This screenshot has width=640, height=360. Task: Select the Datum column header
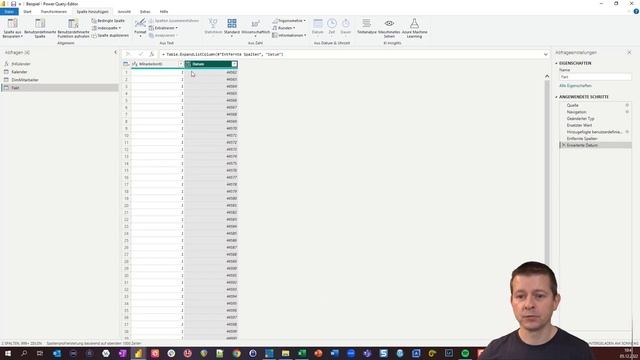pos(211,64)
